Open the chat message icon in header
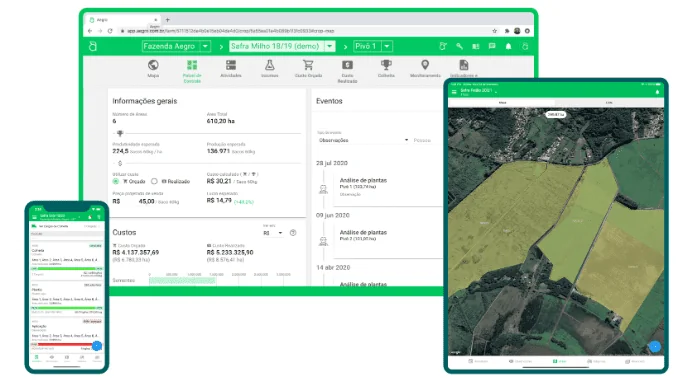 point(492,46)
